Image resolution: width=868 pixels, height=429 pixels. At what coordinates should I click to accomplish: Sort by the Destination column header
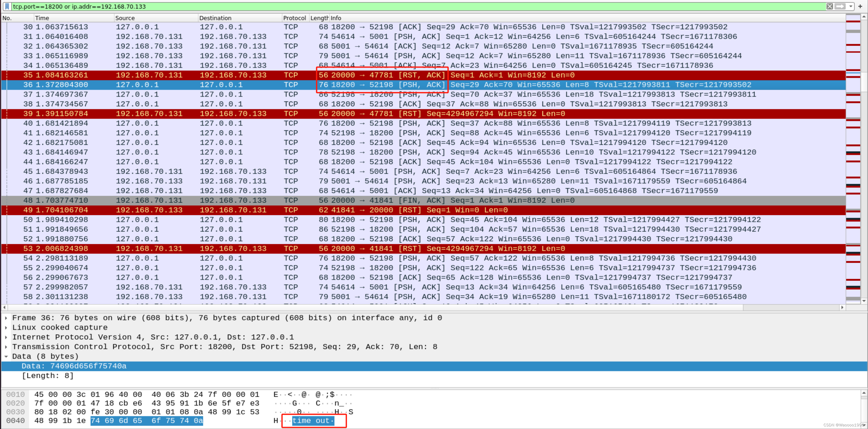coord(240,18)
